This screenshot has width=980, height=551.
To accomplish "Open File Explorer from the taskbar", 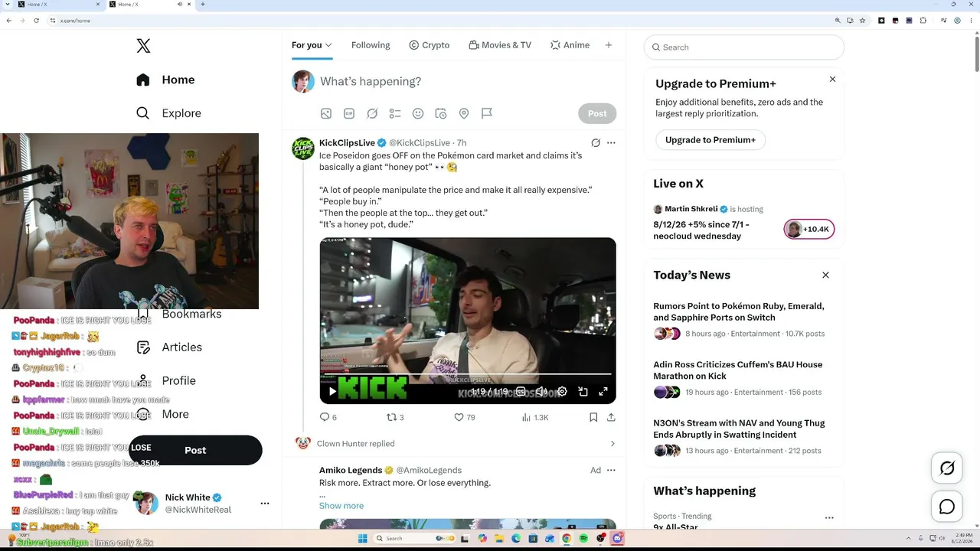I will (499, 539).
